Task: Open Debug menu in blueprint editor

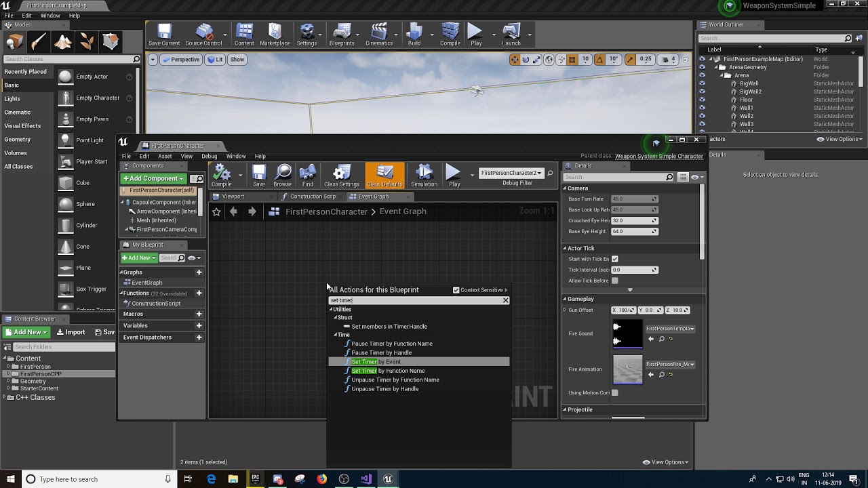Action: 209,156
